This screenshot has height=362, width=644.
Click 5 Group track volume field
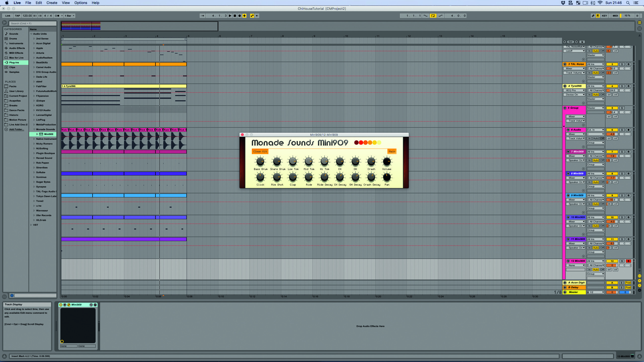[x=612, y=112]
